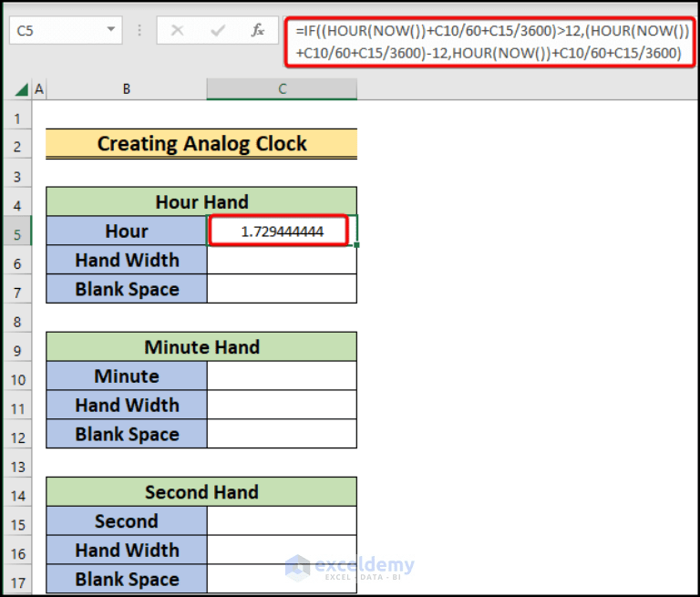
Task: Click empty cell C11 for minute hand width
Action: click(282, 405)
